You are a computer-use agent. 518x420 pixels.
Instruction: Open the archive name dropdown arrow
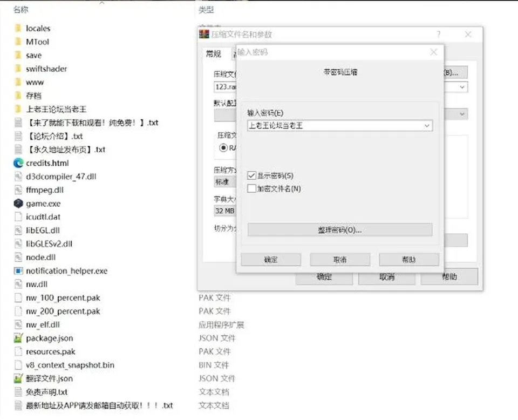462,87
